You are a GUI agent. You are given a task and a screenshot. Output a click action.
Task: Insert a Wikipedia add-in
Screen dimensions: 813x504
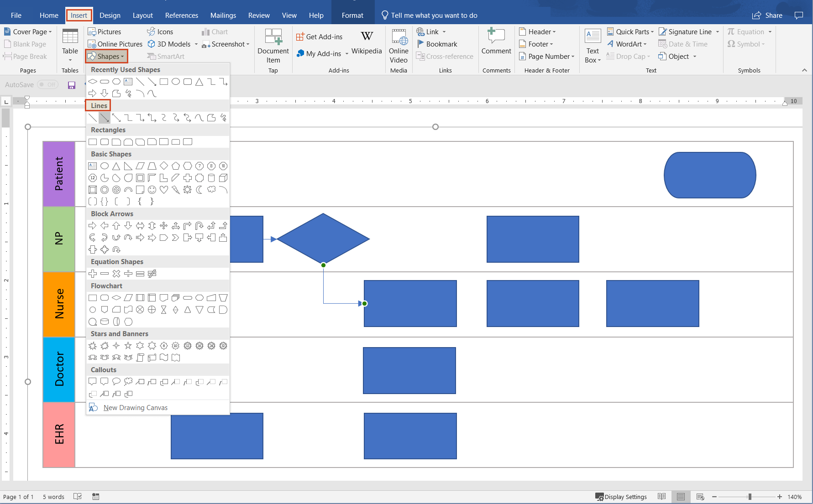tap(367, 42)
